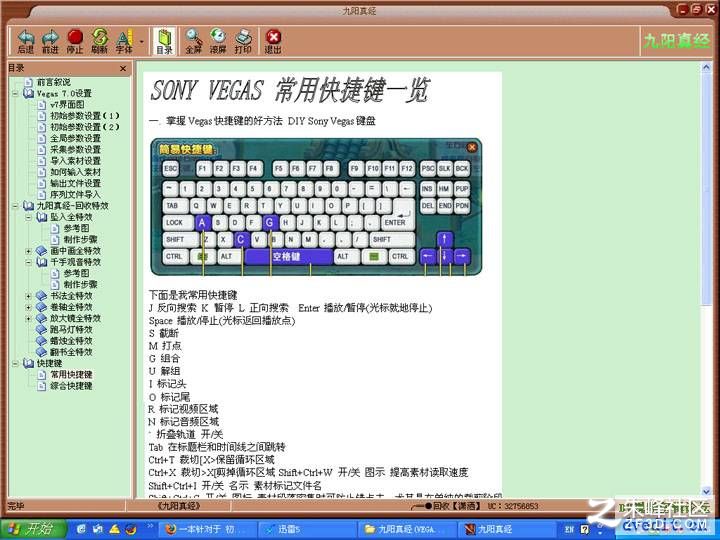Open the 字体 font tool
The width and height of the screenshot is (720, 540).
click(124, 41)
